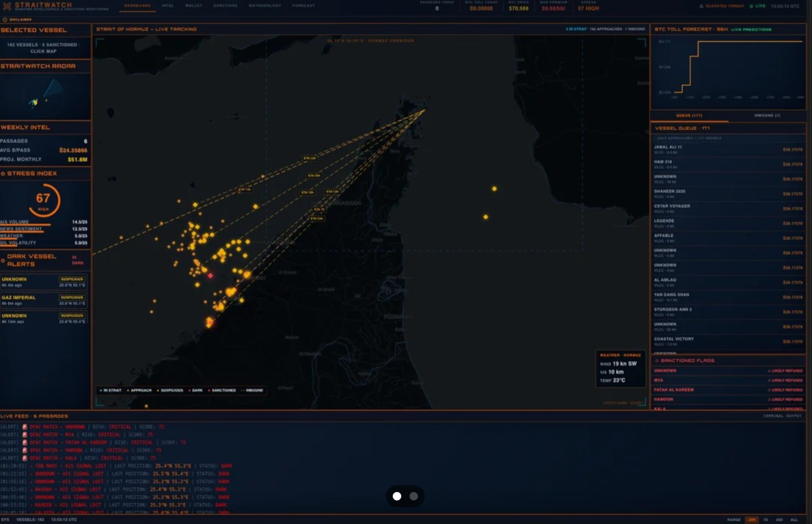Click the Oil Volatility progress bar
The height and width of the screenshot is (524, 812).
(x=9, y=245)
